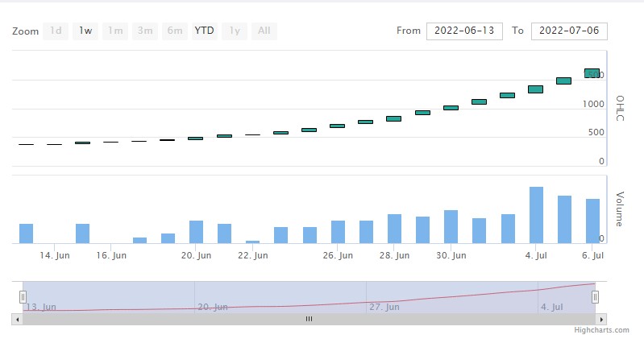644x343 pixels.
Task: Switch zoom to 3m range
Action: tap(145, 31)
